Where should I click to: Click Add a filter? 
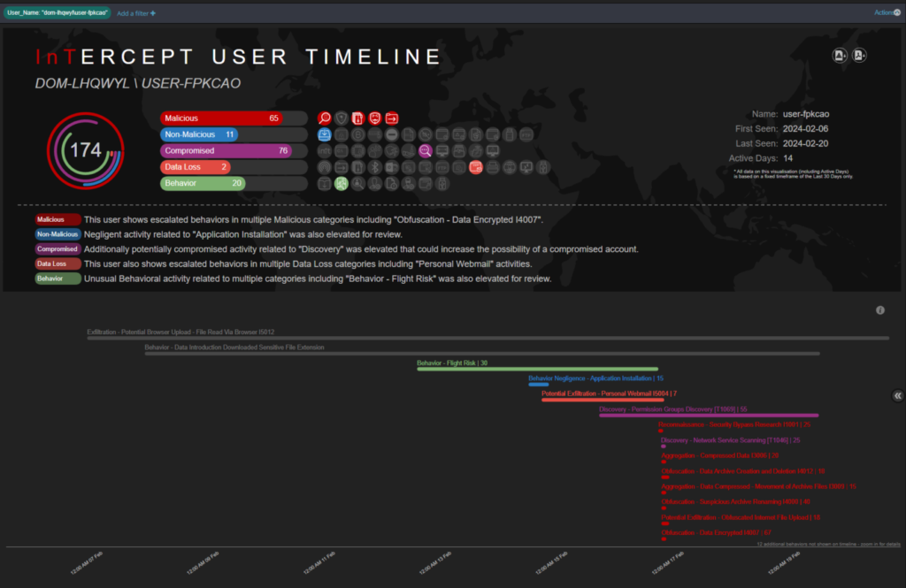(x=136, y=13)
